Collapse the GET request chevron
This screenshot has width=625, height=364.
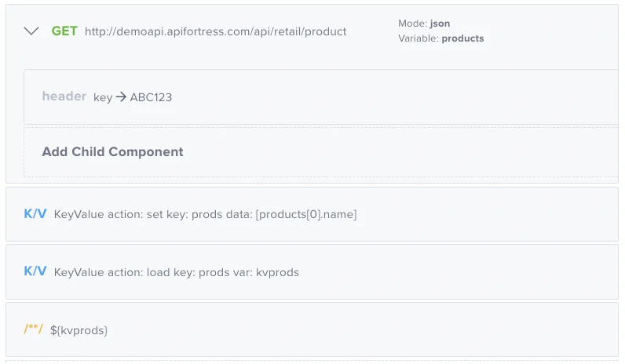pos(31,31)
